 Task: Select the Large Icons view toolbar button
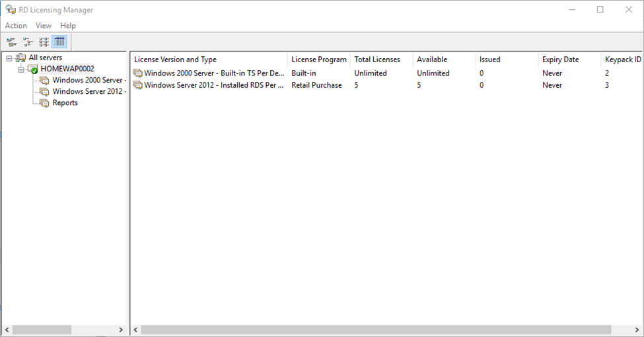11,42
